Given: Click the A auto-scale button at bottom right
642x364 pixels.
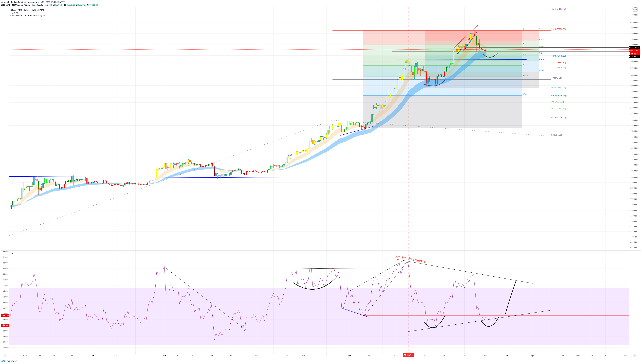Looking at the screenshot, I should pos(635,355).
